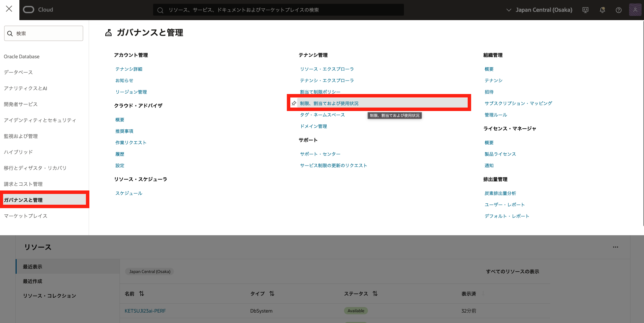Open the KETSUJI23ai-PERF resource link
The width and height of the screenshot is (644, 323).
pyautogui.click(x=145, y=311)
